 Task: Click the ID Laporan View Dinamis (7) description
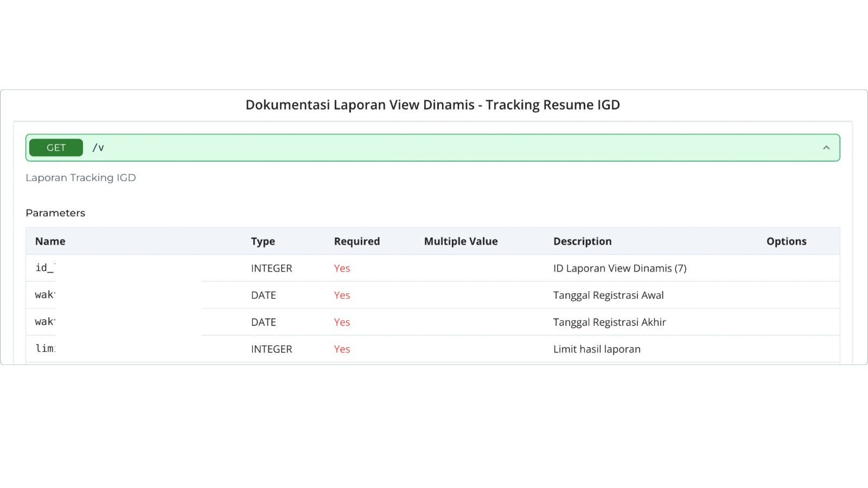coord(620,268)
